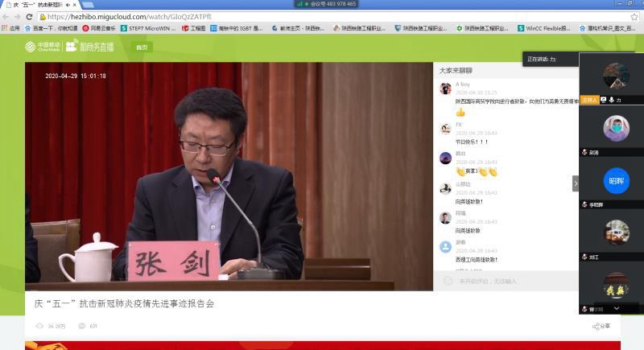Click the browser back arrow
The width and height of the screenshot is (644, 350).
6,16
